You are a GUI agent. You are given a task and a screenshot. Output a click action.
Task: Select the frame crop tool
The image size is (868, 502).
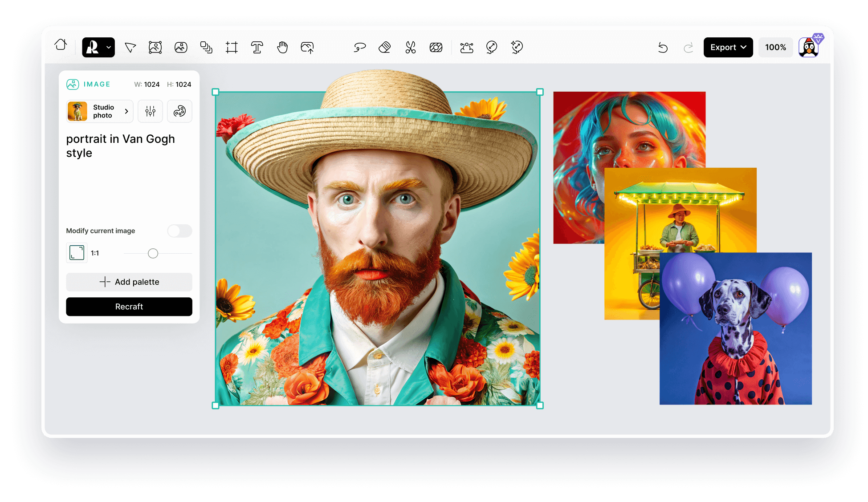tap(232, 48)
